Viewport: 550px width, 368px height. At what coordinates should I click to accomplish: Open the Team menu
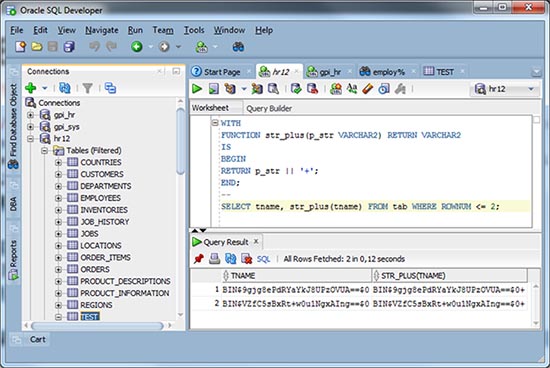coord(163,30)
